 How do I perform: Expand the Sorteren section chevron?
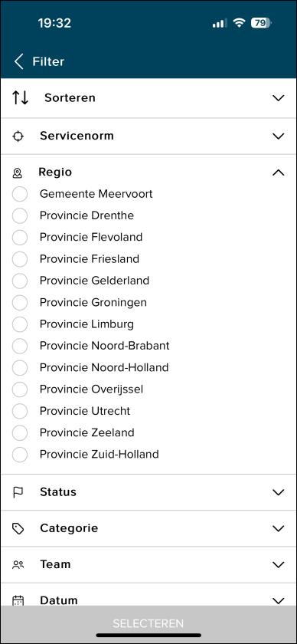coord(278,98)
